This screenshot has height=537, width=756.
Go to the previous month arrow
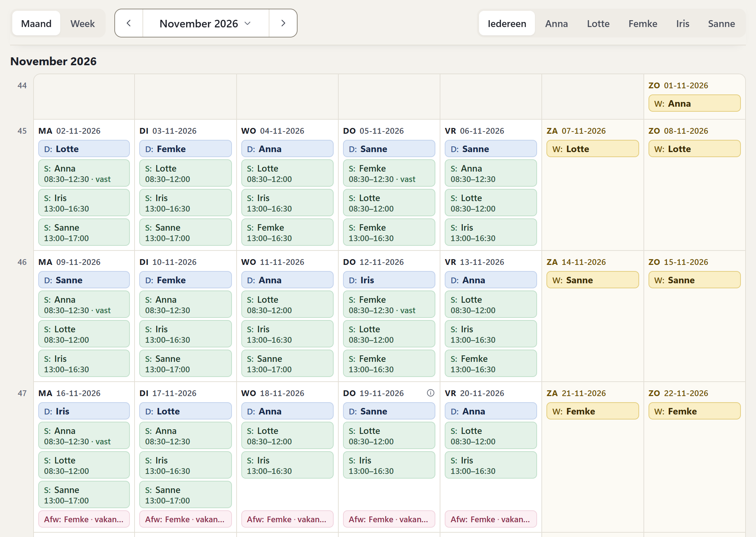coord(129,23)
